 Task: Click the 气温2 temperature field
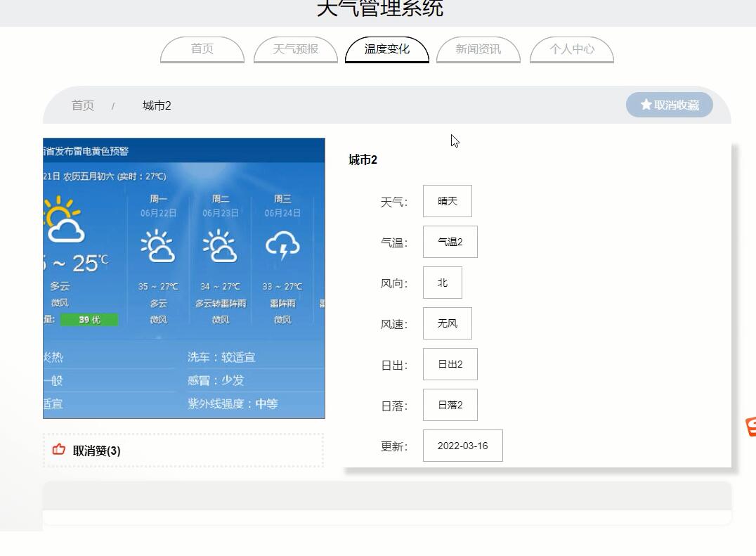(450, 241)
